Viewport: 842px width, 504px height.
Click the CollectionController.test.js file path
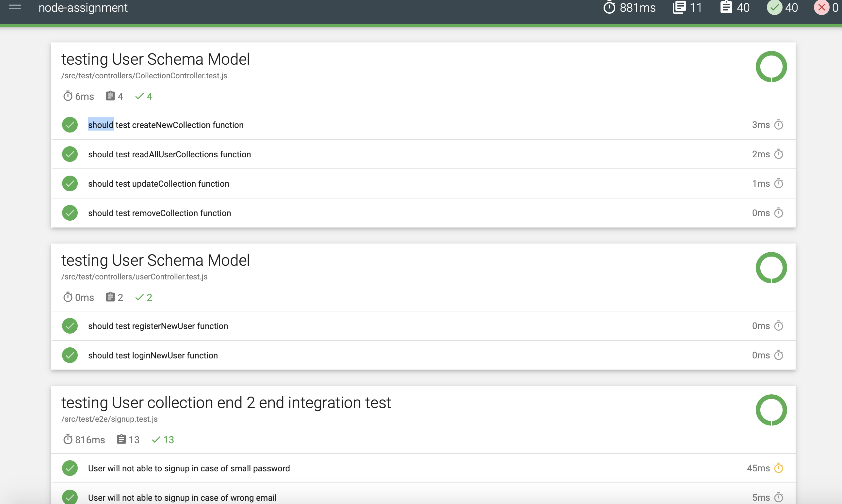(144, 76)
